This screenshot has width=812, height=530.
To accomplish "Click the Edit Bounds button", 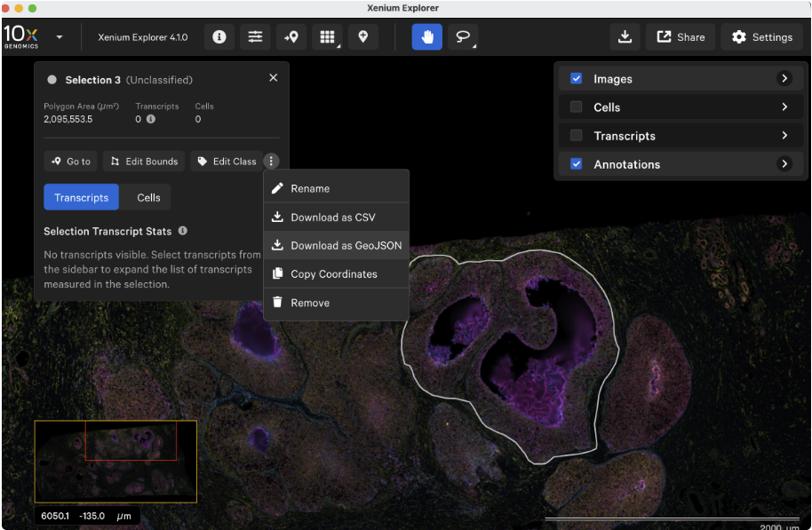I will pyautogui.click(x=144, y=162).
